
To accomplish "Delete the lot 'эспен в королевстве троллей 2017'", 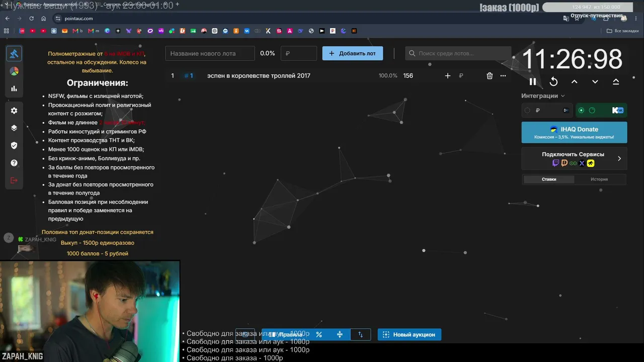I will pyautogui.click(x=490, y=76).
